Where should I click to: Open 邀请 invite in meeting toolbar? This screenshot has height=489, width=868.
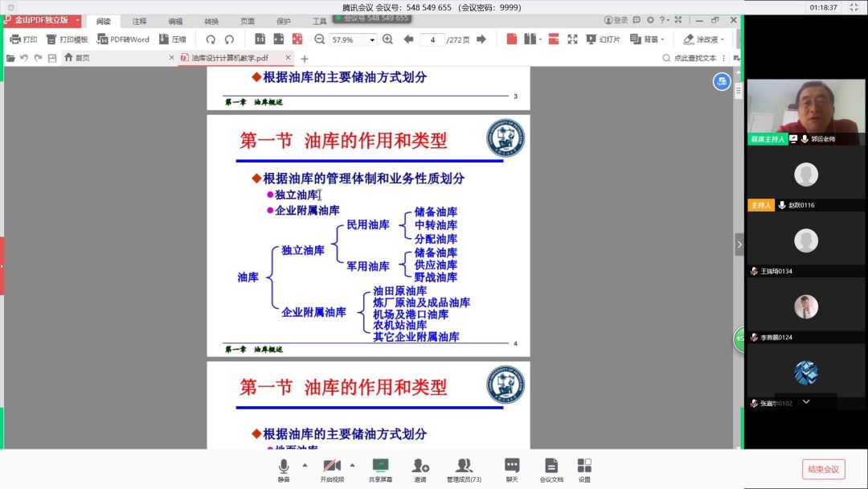[x=420, y=470]
